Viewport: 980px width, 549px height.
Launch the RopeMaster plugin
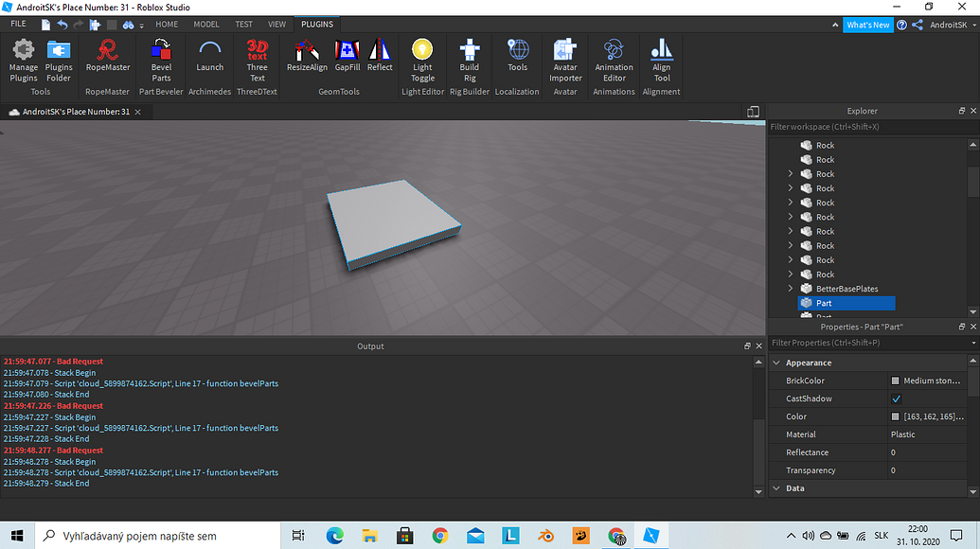108,56
